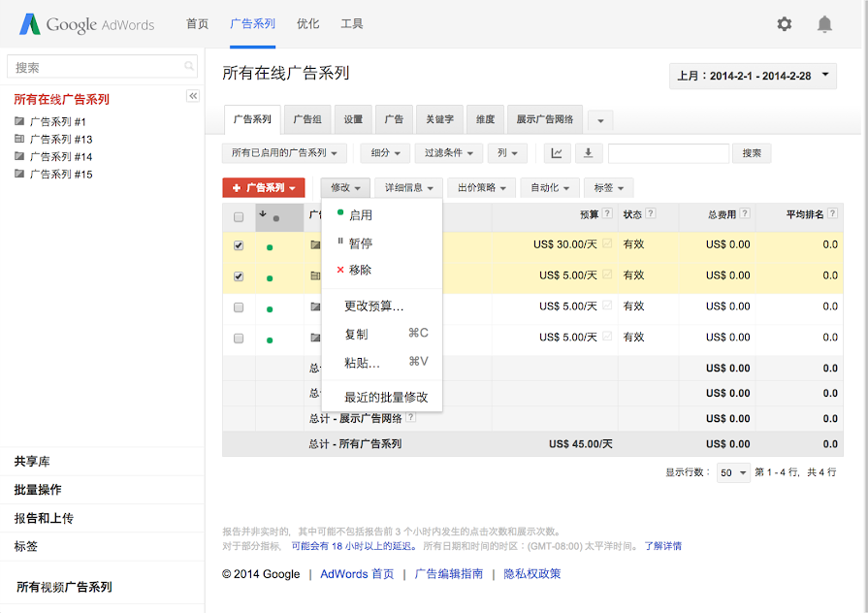Expand the rows-per-page dropdown showing 50
Image resolution: width=868 pixels, height=613 pixels.
pos(733,473)
